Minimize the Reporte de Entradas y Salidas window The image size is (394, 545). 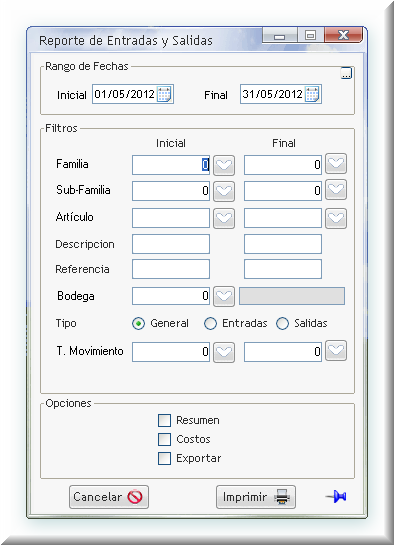(280, 35)
